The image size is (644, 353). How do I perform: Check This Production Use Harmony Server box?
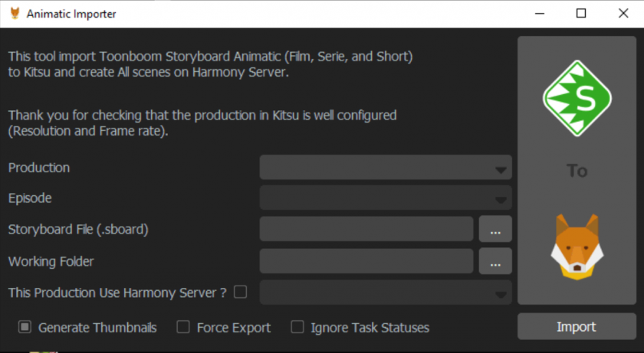pos(240,293)
